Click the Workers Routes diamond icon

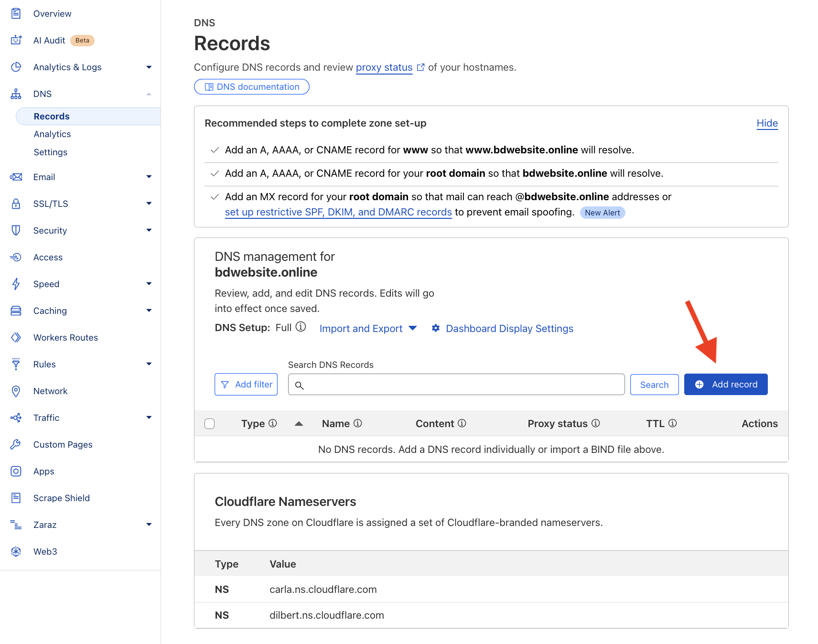click(16, 337)
